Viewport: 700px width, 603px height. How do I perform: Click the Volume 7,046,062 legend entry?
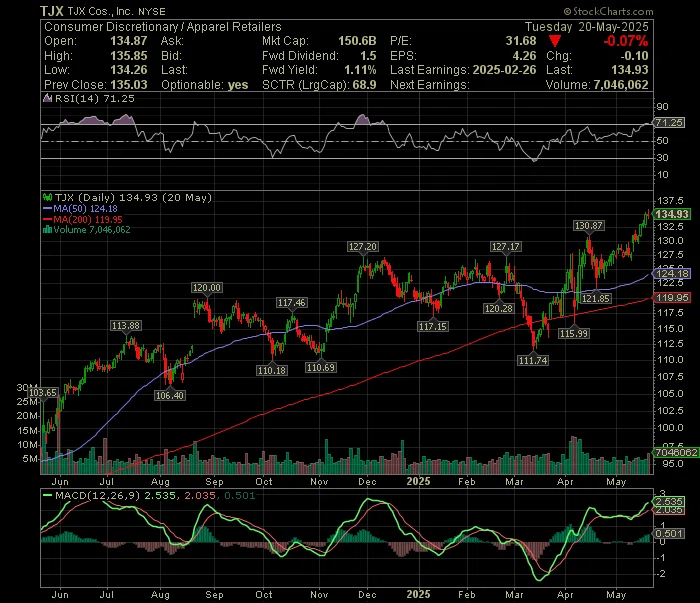(x=92, y=230)
